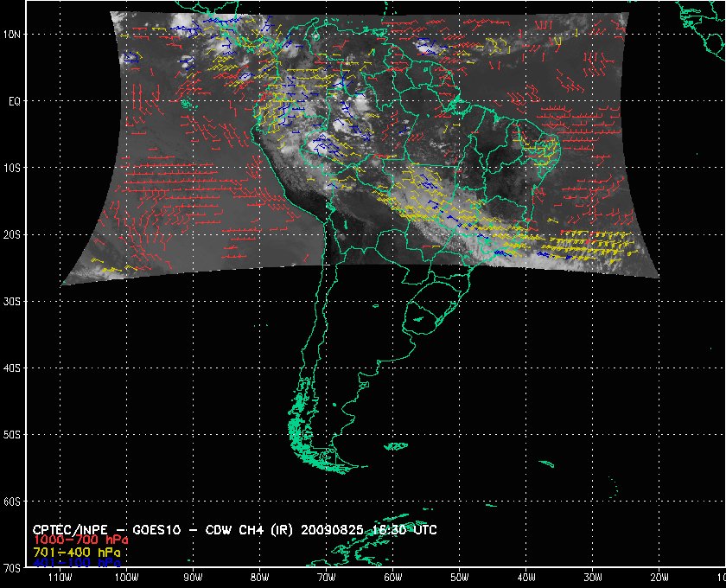The width and height of the screenshot is (726, 588).
Task: Select the EQ latitude label
Action: 14,101
